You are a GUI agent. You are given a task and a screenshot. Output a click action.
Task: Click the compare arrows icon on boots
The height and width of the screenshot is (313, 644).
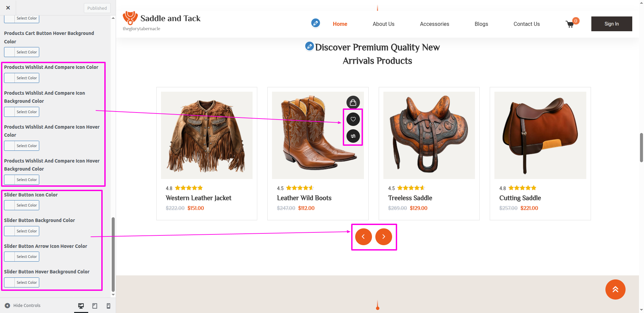tap(353, 136)
